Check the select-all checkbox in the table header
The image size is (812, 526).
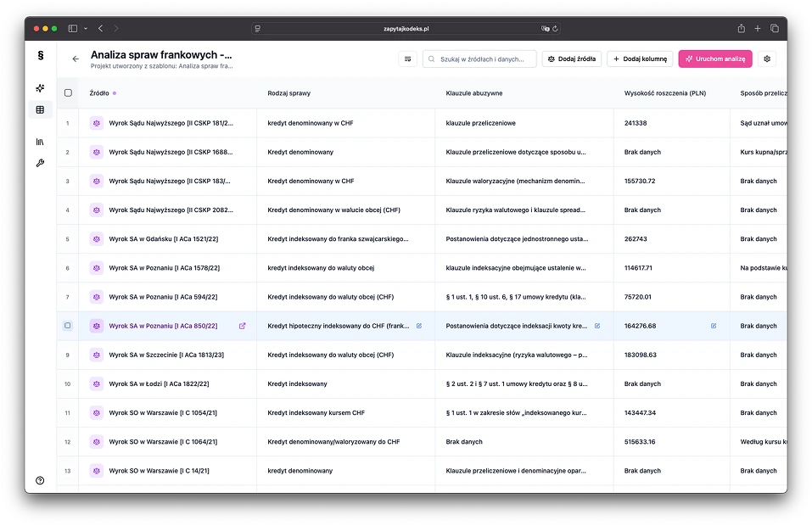point(68,93)
